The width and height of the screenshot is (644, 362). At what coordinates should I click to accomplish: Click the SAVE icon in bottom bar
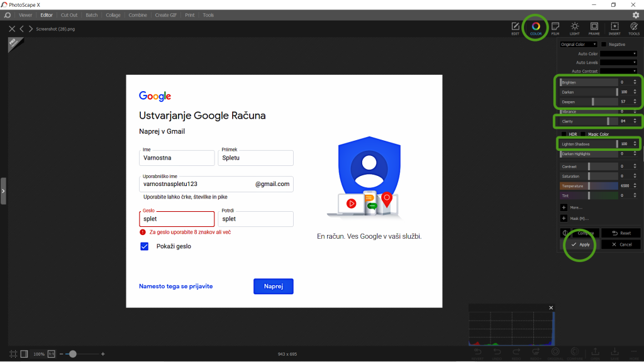click(x=614, y=353)
